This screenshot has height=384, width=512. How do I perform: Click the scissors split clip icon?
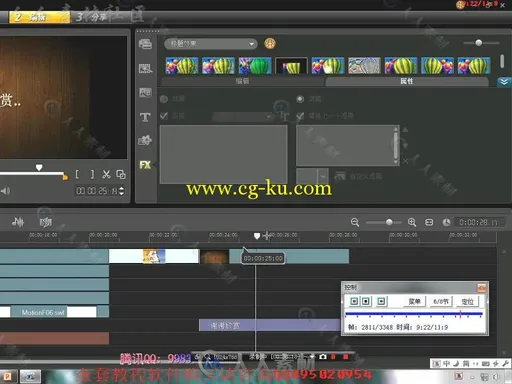point(106,174)
